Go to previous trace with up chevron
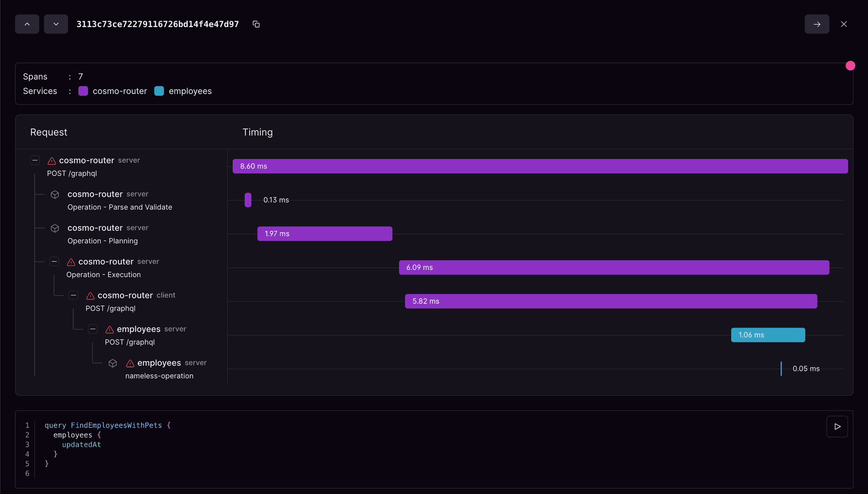The image size is (868, 494). pyautogui.click(x=27, y=24)
